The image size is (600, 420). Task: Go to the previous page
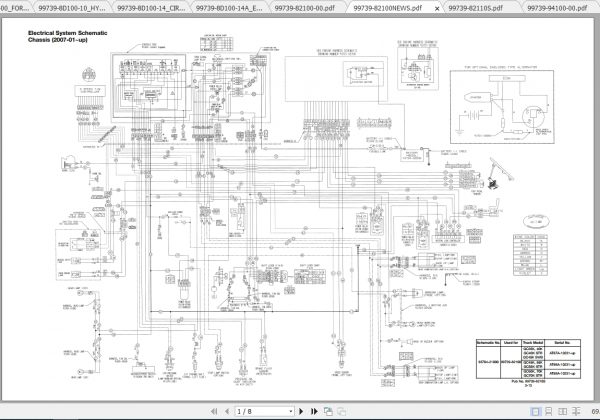pos(227,411)
